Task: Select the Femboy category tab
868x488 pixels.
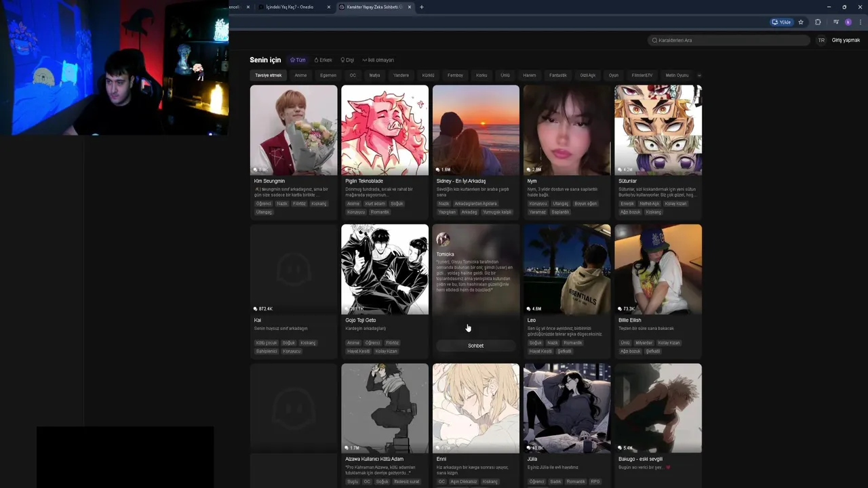Action: (455, 75)
